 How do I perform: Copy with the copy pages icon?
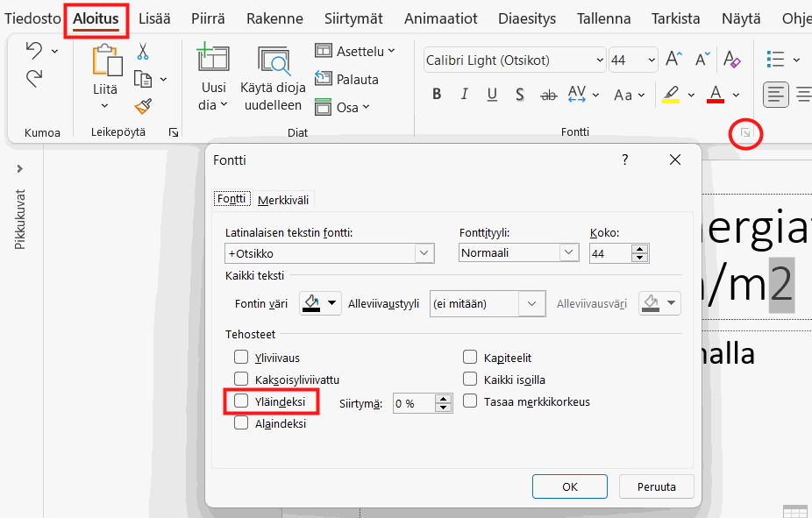(x=143, y=79)
